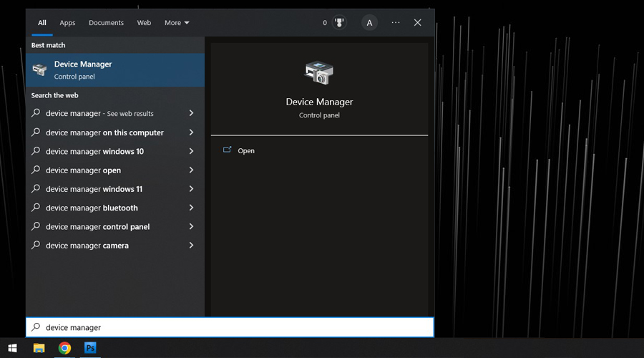Viewport: 644px width, 358px height.
Task: Select 'device manager windows 11' suggestion
Action: coord(115,188)
